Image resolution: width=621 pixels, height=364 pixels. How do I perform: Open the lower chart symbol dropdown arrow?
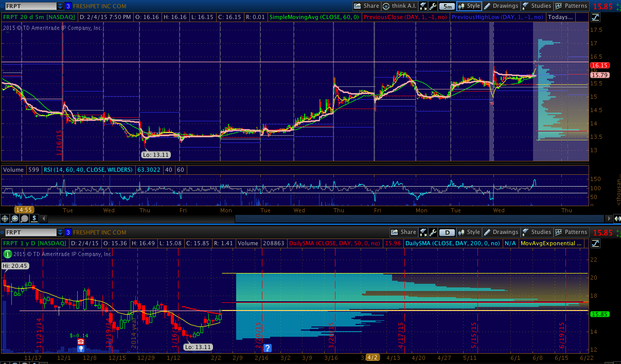click(61, 232)
